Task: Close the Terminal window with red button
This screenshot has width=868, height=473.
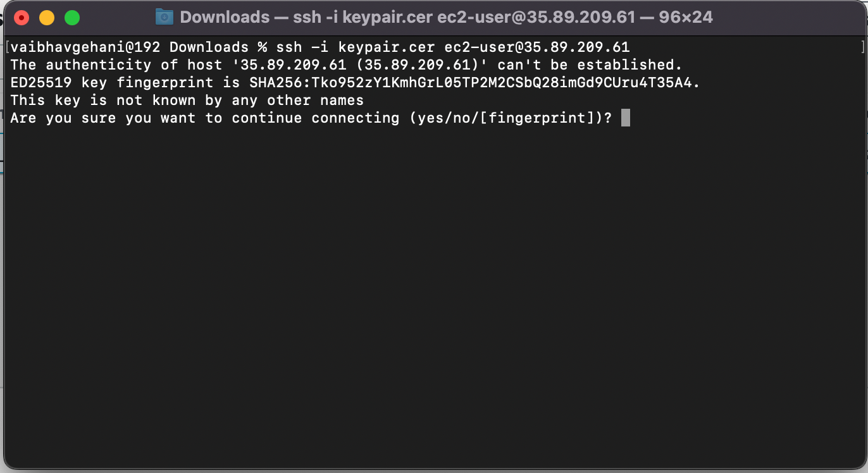Action: click(x=21, y=18)
